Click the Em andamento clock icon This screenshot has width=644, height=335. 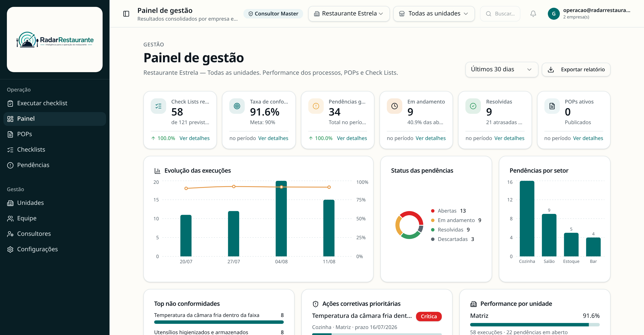[x=394, y=106]
